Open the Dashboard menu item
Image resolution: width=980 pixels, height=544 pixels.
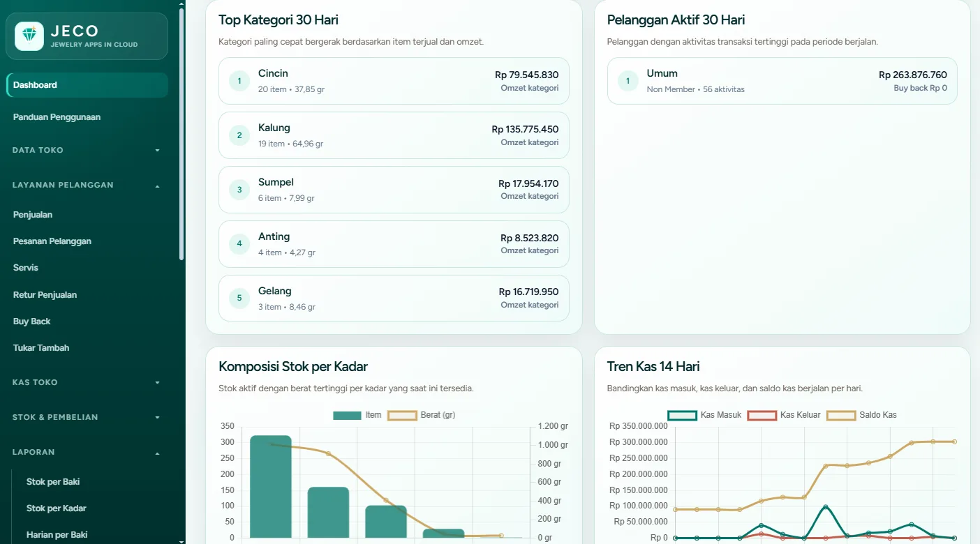(x=87, y=85)
